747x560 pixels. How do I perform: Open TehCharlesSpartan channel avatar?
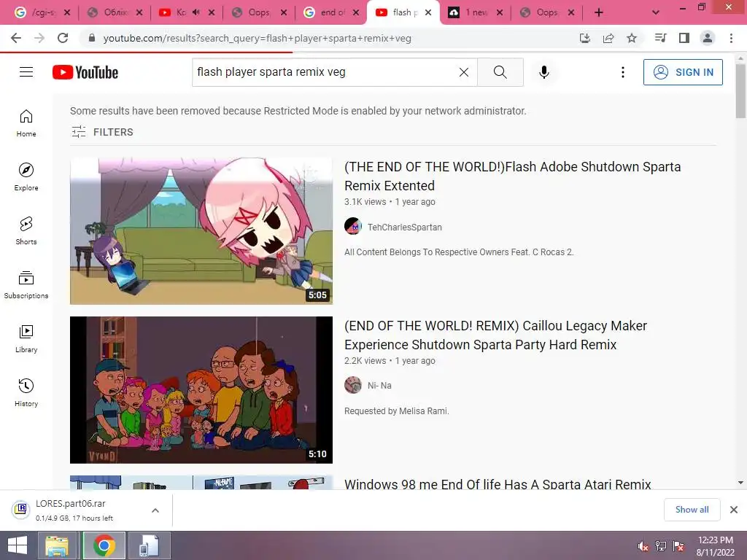[x=353, y=226]
